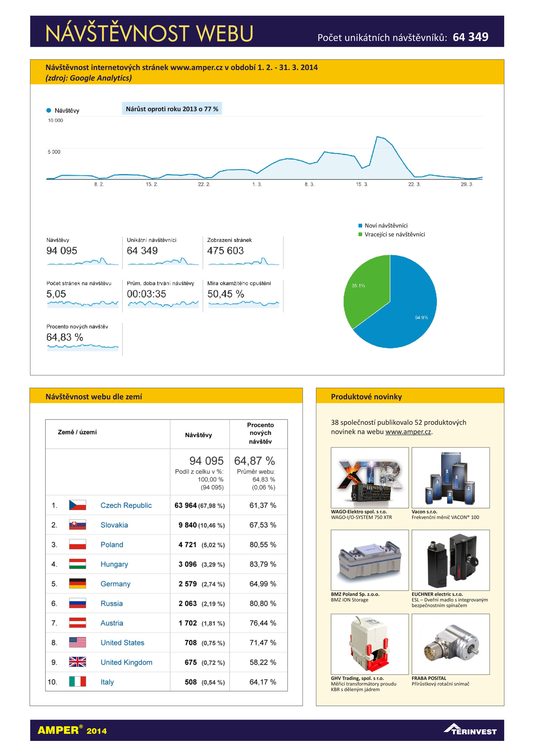Click the 00:03:35 visit duration sparkline
Viewport: 535px width, 756px height.
(163, 304)
